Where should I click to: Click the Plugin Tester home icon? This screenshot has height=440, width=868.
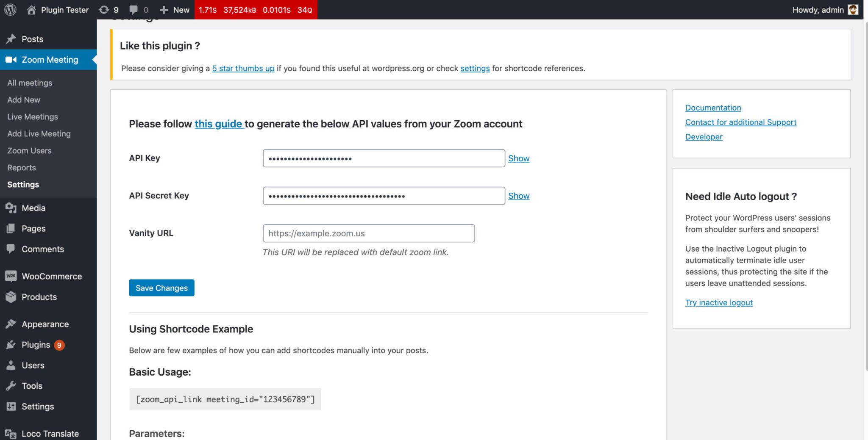pos(31,10)
